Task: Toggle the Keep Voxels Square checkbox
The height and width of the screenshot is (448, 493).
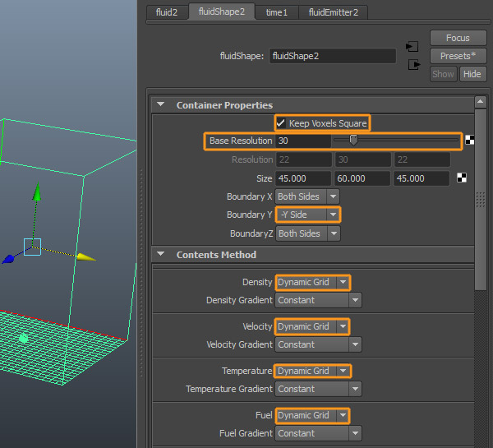Action: (280, 123)
